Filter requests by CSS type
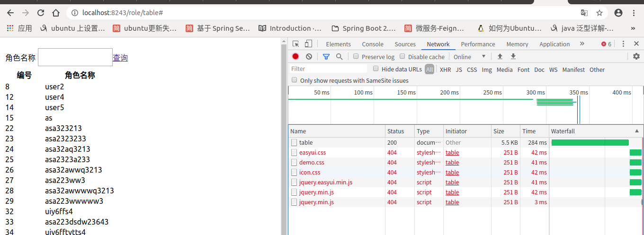This screenshot has height=235, width=644. (472, 70)
